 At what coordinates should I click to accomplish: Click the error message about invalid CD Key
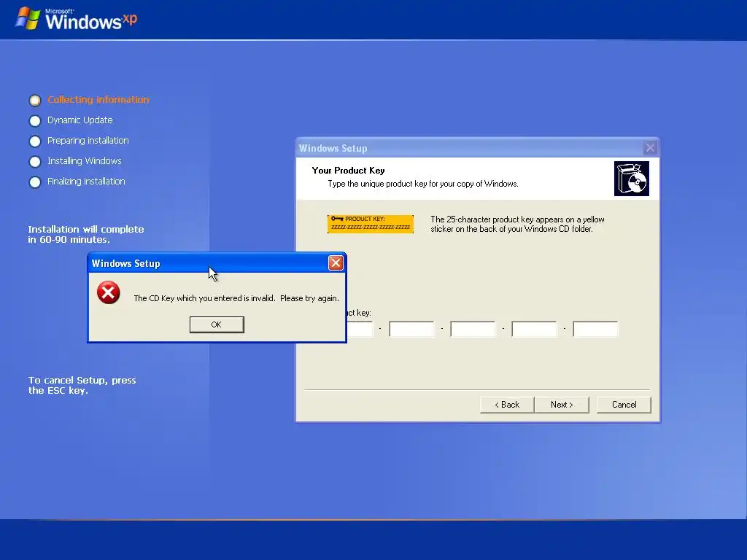236,298
